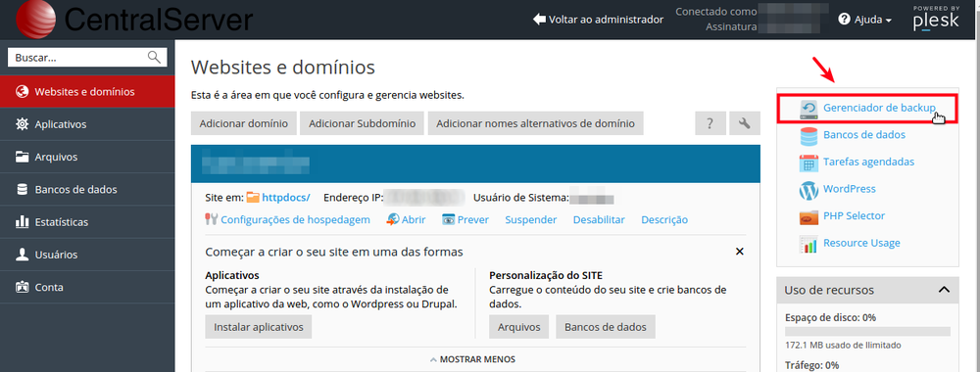Open Usuários in sidebar menu
Screen dimensions: 980x372
87,255
